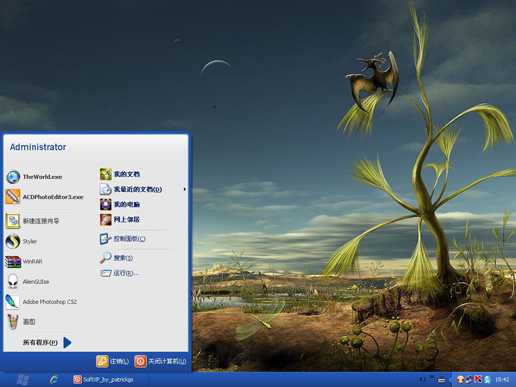Open Kaspersky red K tray icon
Image resolution: width=516 pixels, height=387 pixels.
[x=478, y=379]
